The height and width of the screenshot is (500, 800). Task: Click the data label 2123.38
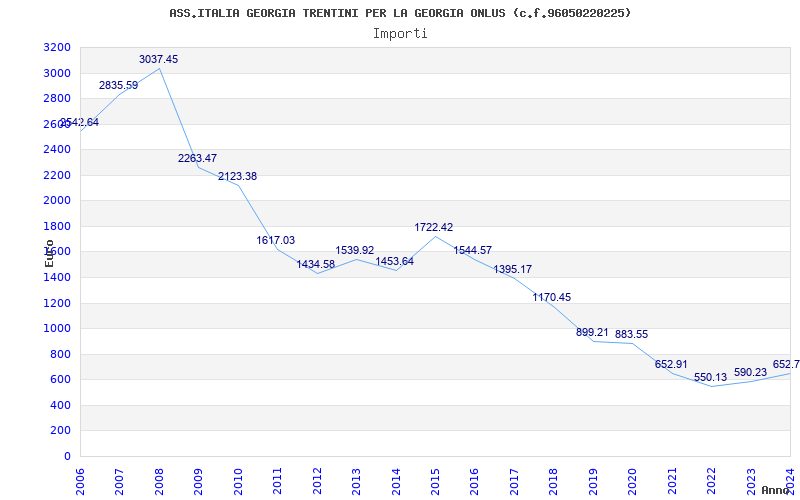pyautogui.click(x=237, y=177)
